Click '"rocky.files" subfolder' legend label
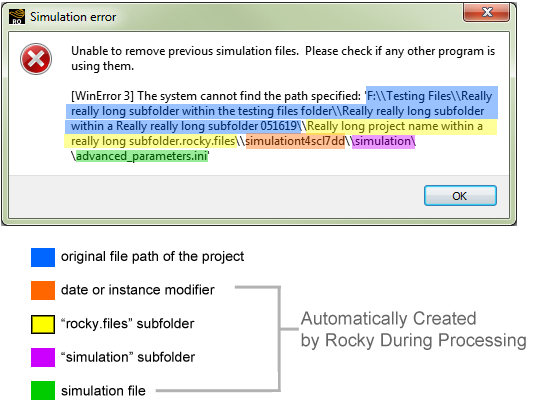This screenshot has width=536, height=420. point(128,324)
